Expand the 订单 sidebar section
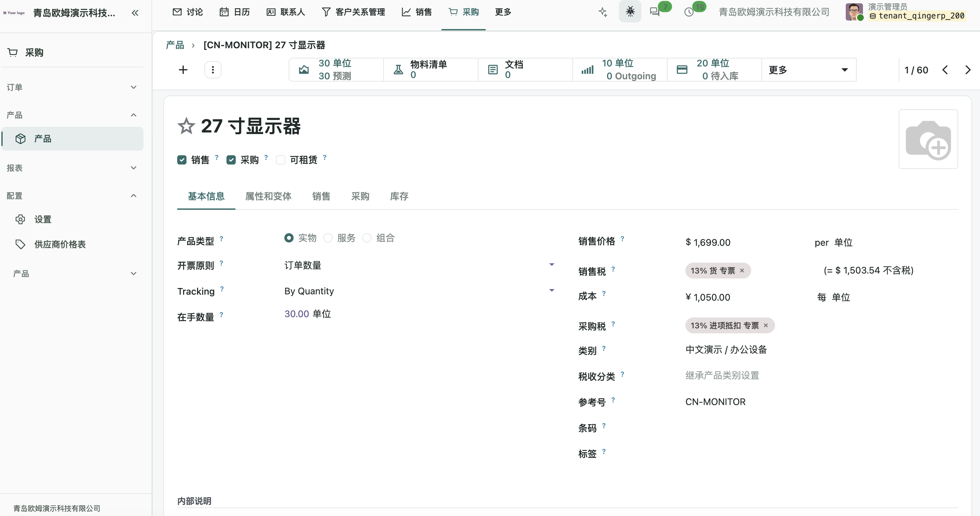 72,88
